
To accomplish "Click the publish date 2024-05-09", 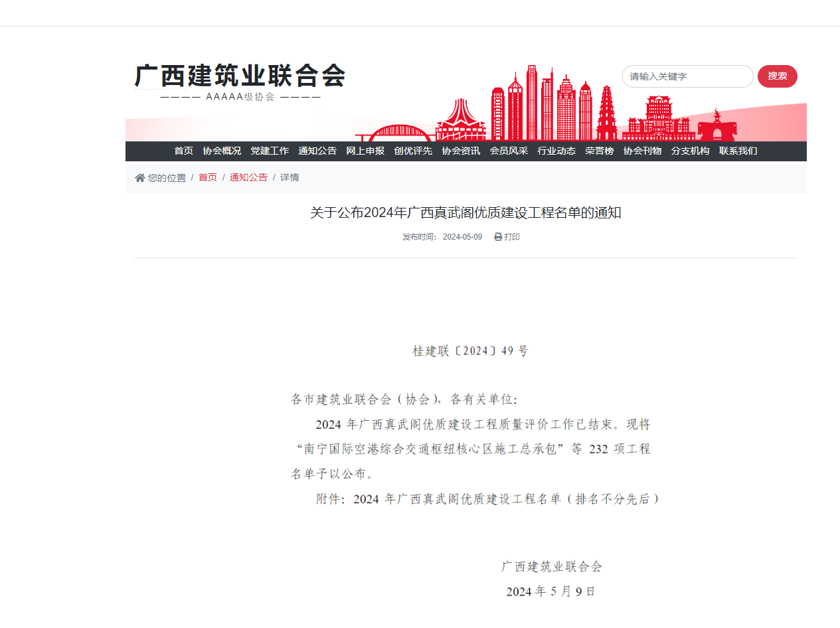I will click(462, 237).
